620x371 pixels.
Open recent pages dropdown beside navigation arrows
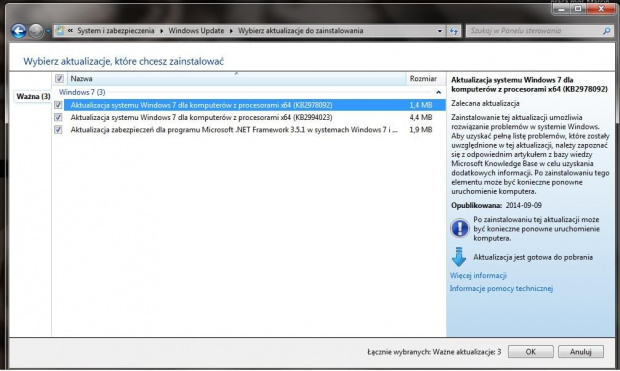tap(48, 31)
